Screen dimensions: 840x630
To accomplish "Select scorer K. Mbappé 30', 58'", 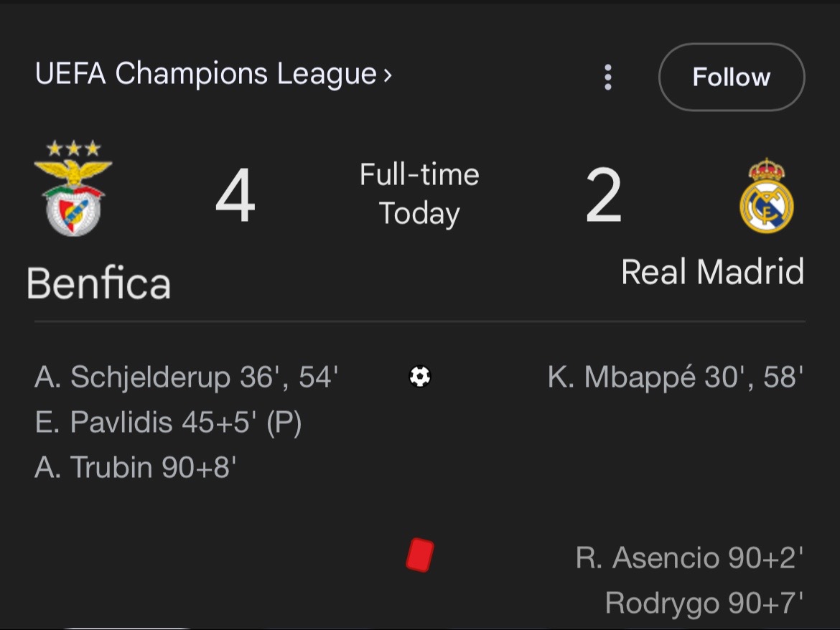I will [675, 377].
